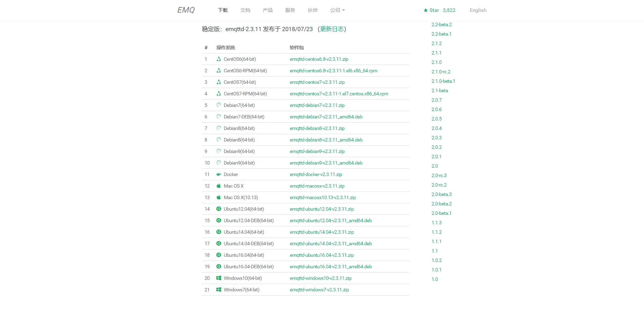This screenshot has width=644, height=327.
Task: Click the Ubuntu16.04(64-bit) row icon
Action: coord(218,255)
